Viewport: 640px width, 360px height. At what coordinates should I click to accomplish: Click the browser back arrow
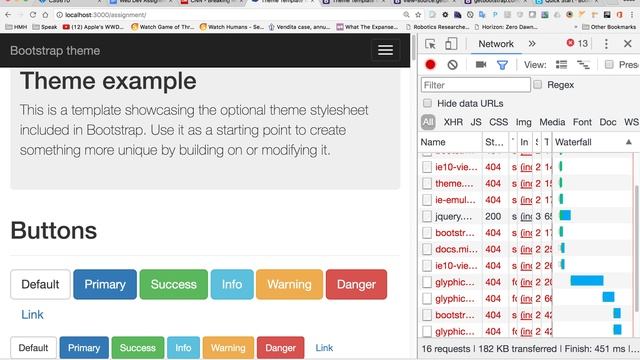pyautogui.click(x=8, y=15)
